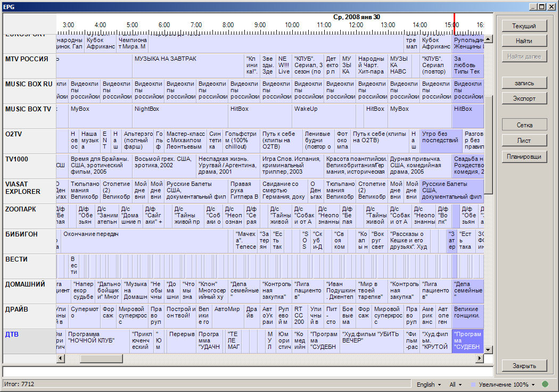Screen dimensions: 559x392
Task: Click the Найти button
Action: click(524, 41)
